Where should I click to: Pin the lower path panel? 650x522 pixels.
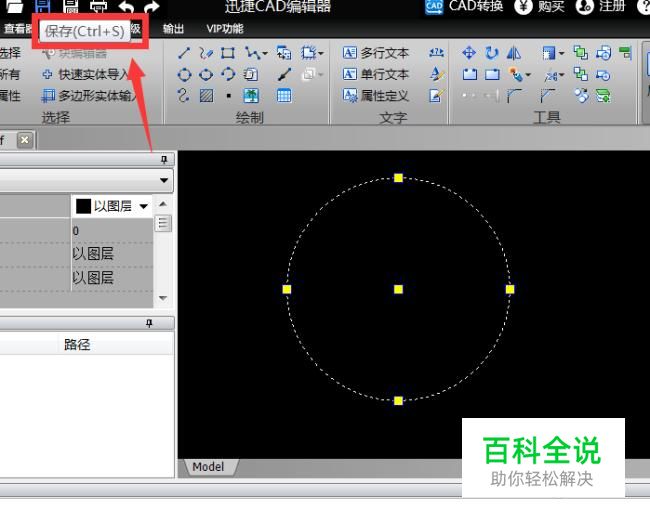pos(149,323)
